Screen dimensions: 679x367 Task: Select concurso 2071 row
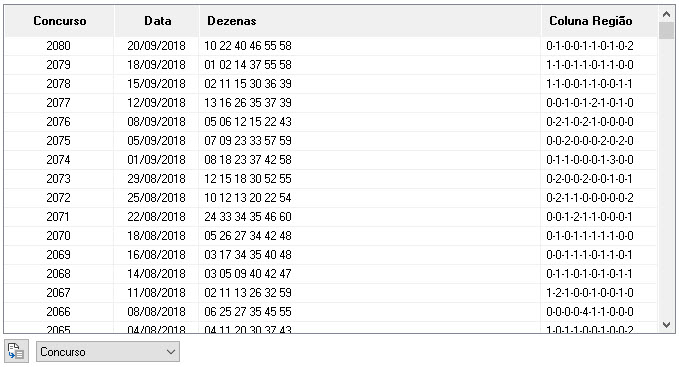(330, 216)
